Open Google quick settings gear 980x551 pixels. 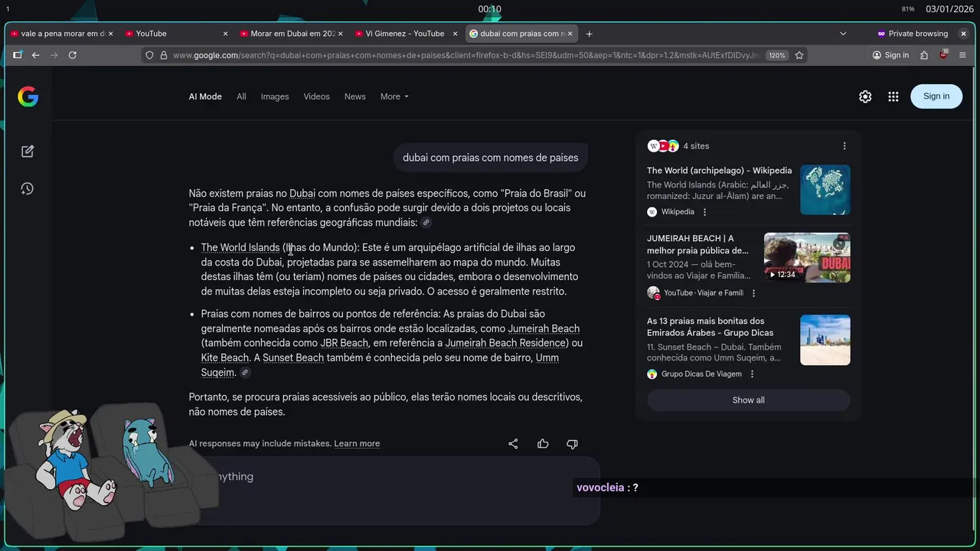point(865,96)
